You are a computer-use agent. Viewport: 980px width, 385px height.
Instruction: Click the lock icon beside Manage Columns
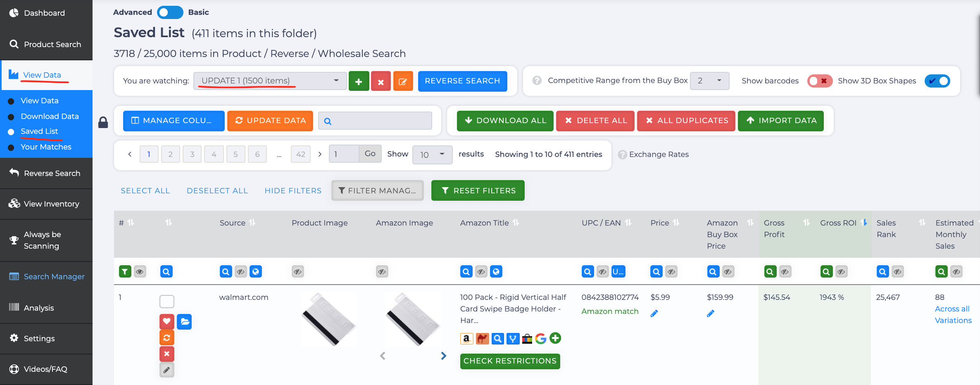click(103, 122)
